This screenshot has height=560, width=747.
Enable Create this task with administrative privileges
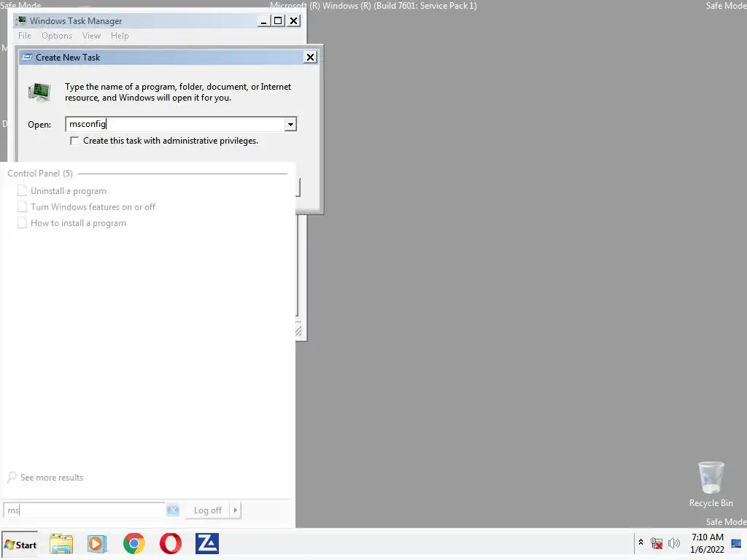[74, 141]
